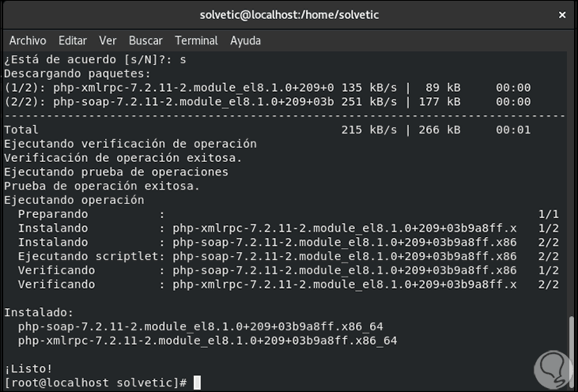Click the Instalado: heading text

38,313
